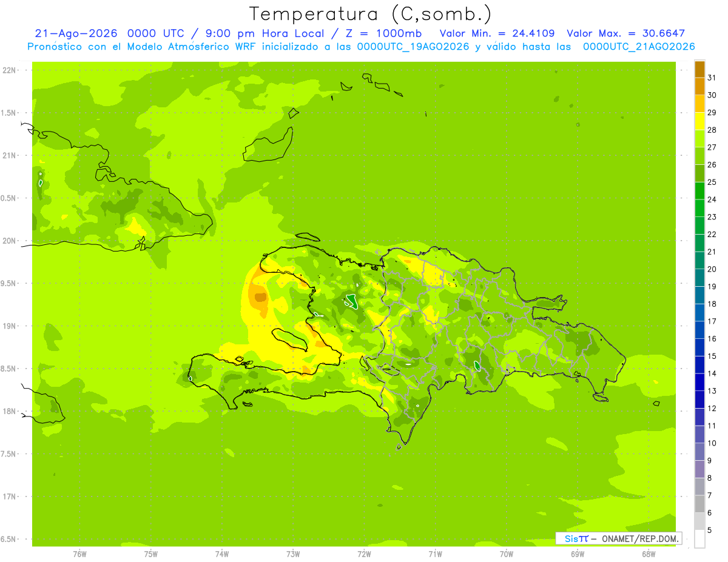The height and width of the screenshot is (562, 728).
Task: Click the "Valor Min. = 24.4109" value
Action: point(497,33)
